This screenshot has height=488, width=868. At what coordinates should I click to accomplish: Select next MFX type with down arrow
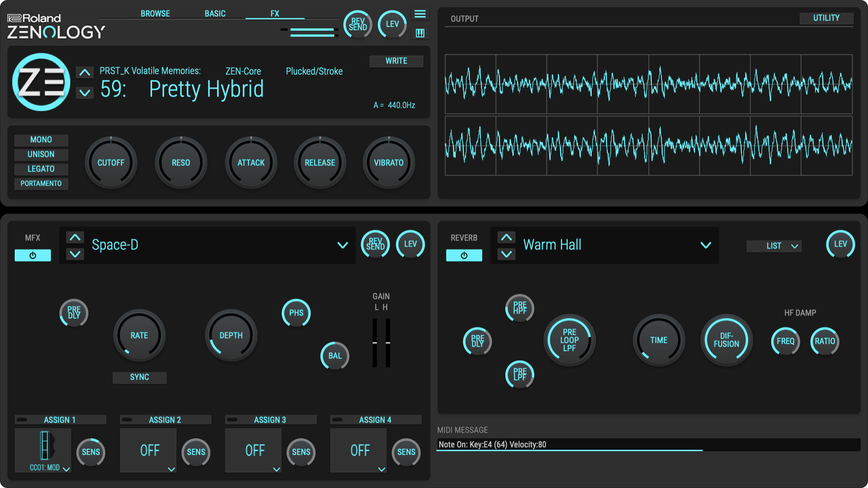click(x=75, y=254)
